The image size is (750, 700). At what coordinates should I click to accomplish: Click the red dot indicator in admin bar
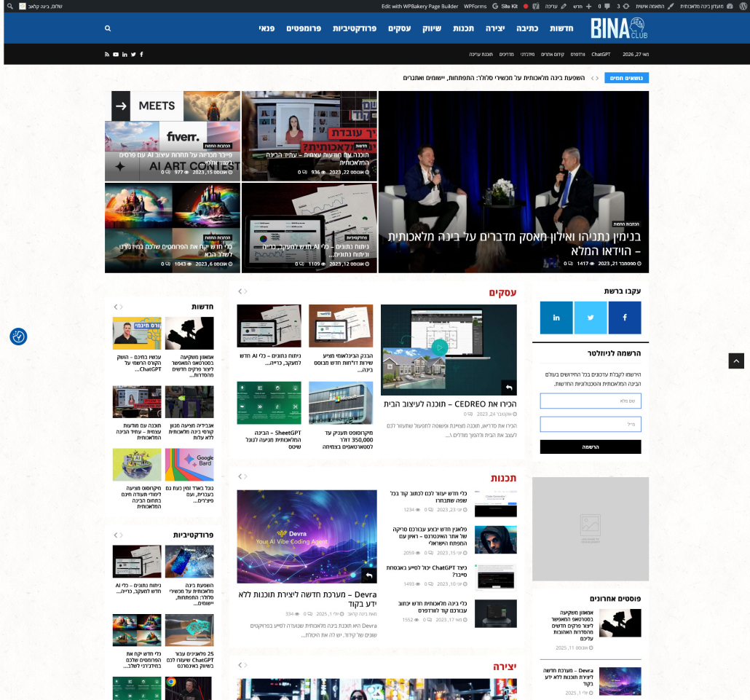(526, 7)
